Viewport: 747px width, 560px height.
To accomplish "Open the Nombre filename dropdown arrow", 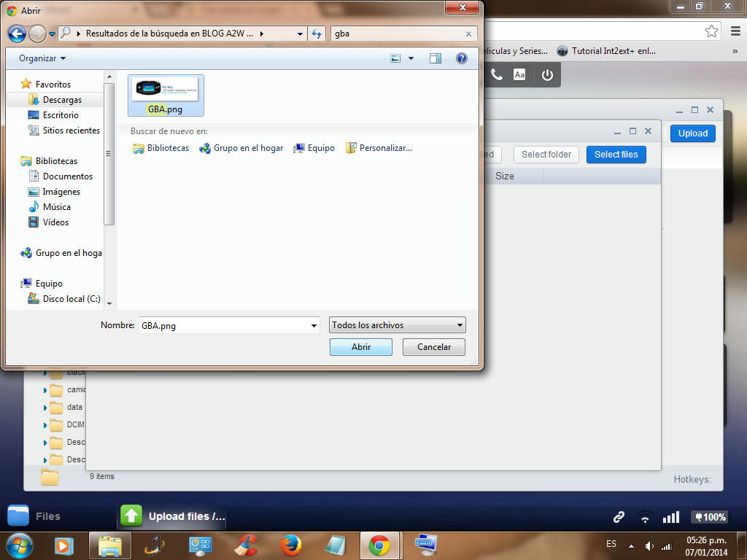I will [x=314, y=326].
